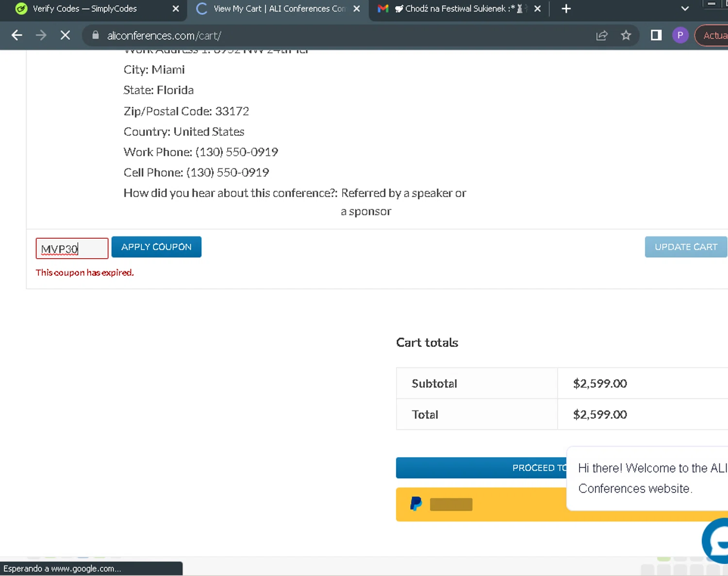Click the 'Cell Phone: (130) 550-0919' line

(196, 172)
